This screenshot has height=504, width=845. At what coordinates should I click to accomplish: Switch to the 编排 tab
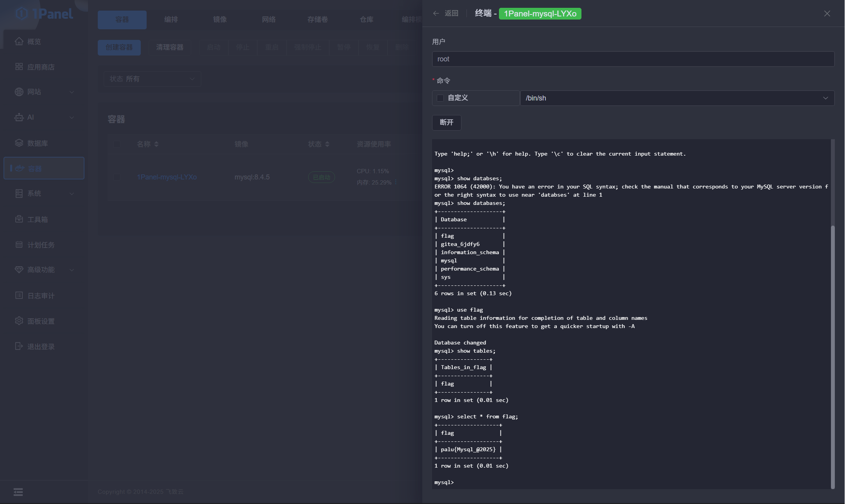pyautogui.click(x=171, y=20)
